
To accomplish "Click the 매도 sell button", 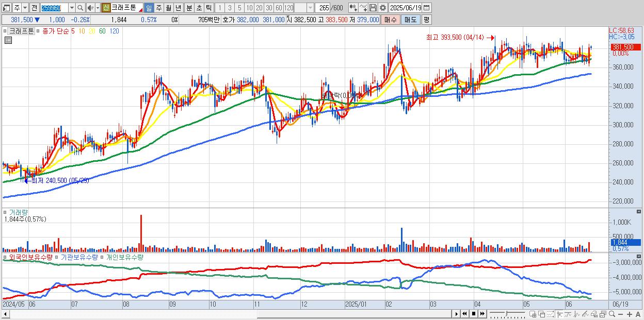I will point(411,20).
